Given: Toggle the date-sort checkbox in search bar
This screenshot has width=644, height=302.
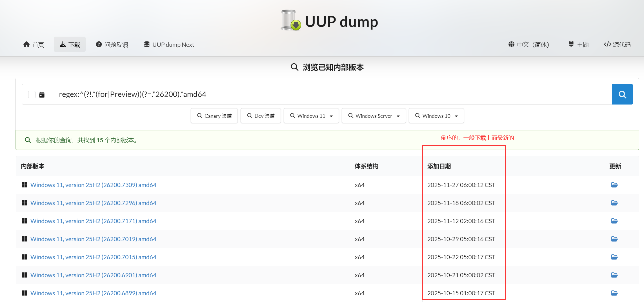Looking at the screenshot, I should (32, 95).
